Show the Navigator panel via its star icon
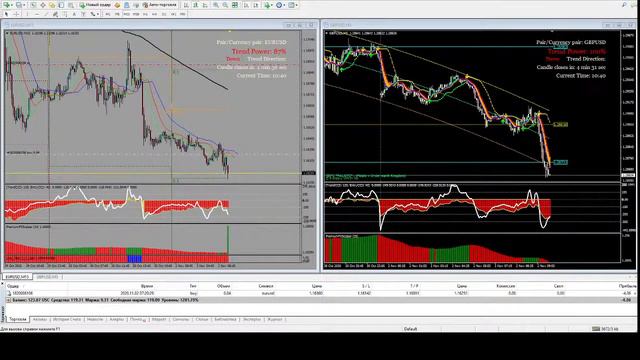Viewport: 640px width, 360px height. pos(52,5)
